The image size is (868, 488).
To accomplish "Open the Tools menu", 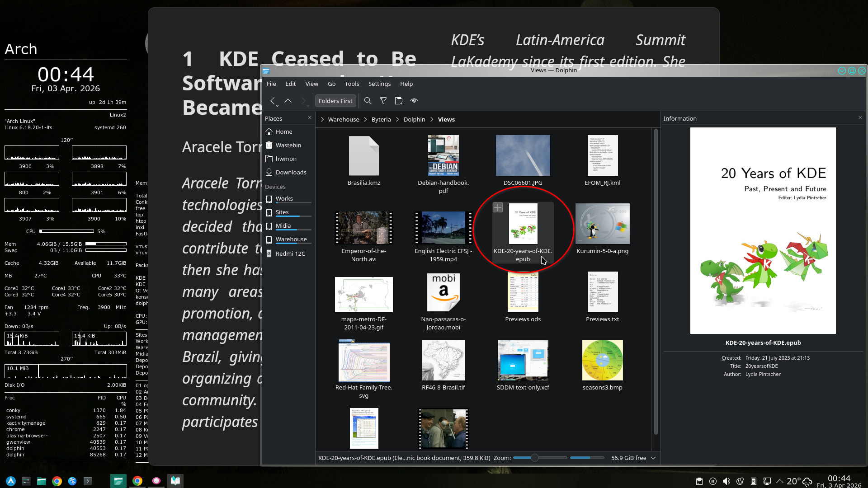I will (352, 84).
